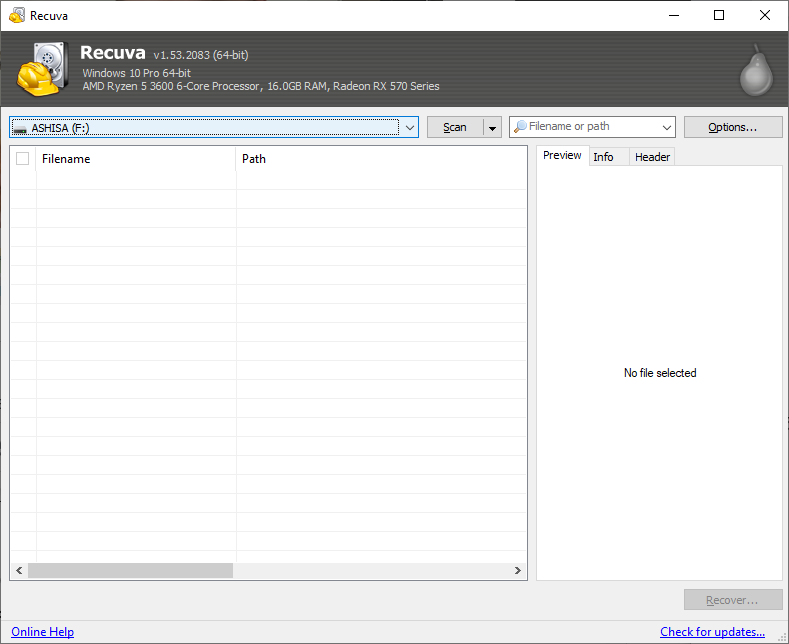Close the Recuva window
The image size is (789, 644).
click(x=765, y=16)
